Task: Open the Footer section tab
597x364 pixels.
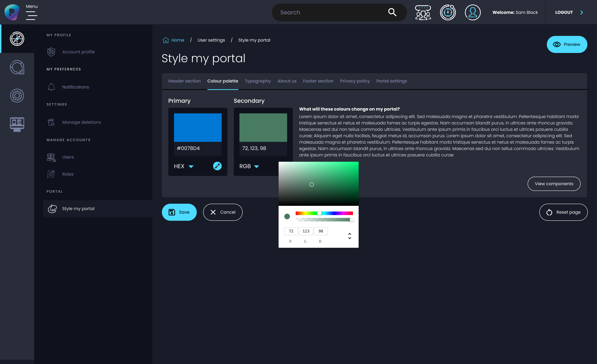Action: point(318,81)
